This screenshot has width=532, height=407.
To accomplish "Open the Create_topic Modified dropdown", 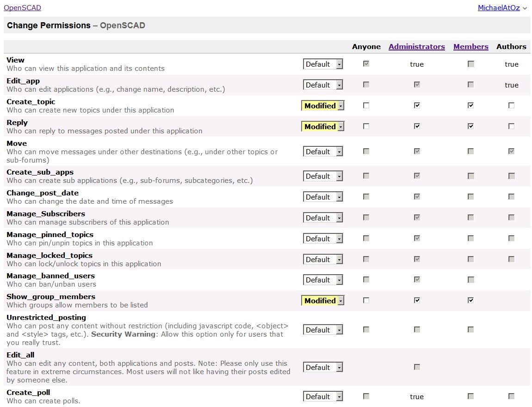I will click(323, 106).
